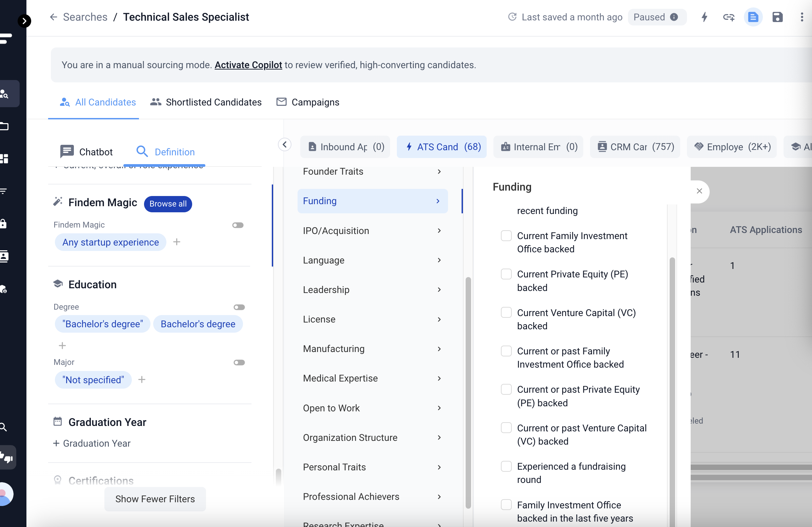
Task: Select the CRM Car (757) source tab
Action: (x=635, y=147)
